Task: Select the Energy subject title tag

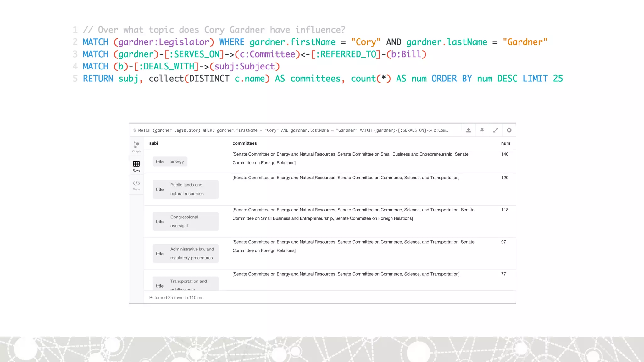Action: pyautogui.click(x=170, y=162)
